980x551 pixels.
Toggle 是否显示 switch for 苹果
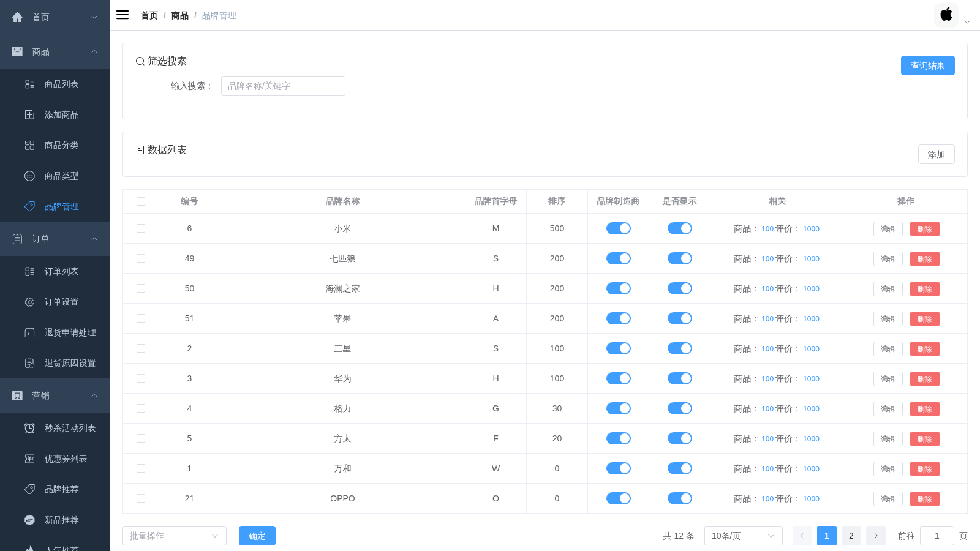click(x=680, y=318)
